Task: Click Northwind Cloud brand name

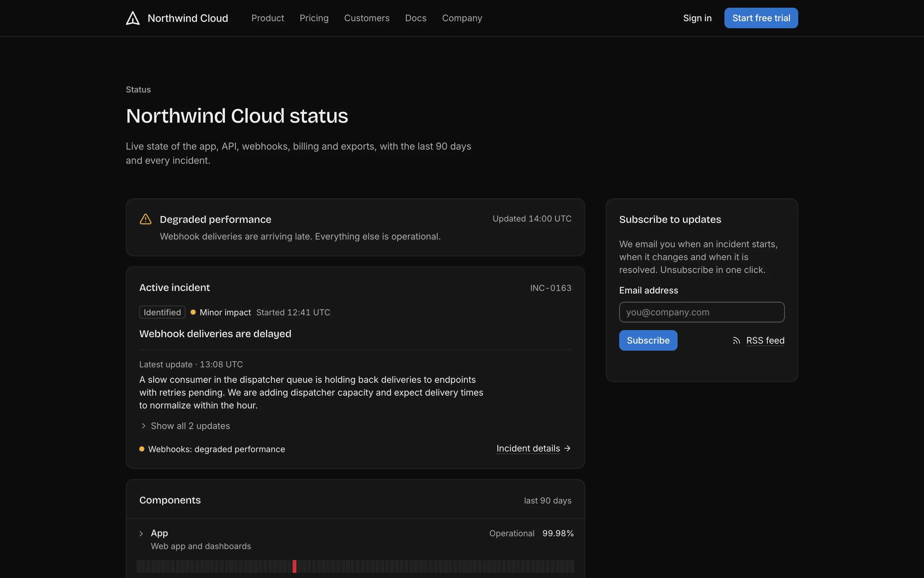Action: 187,18
